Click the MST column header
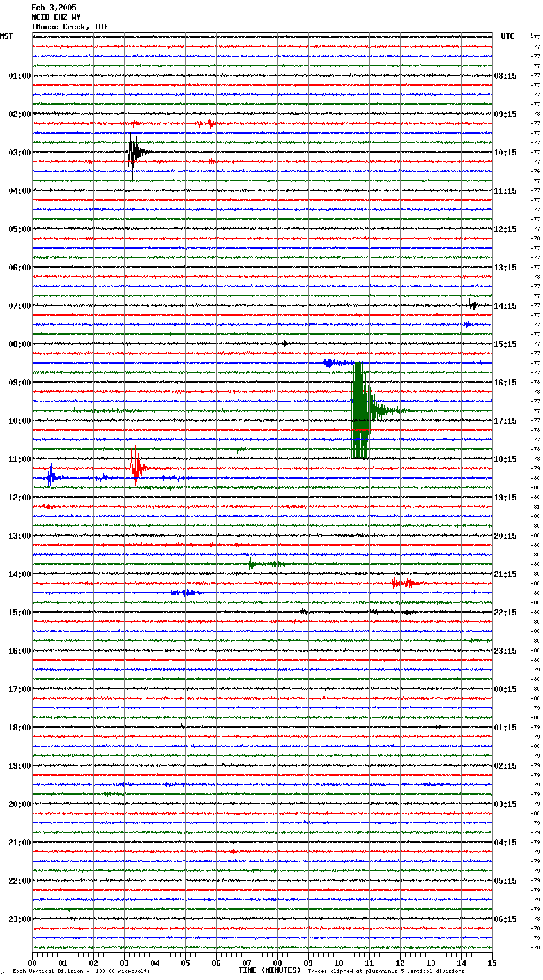The width and height of the screenshot is (543, 980). [x=6, y=36]
